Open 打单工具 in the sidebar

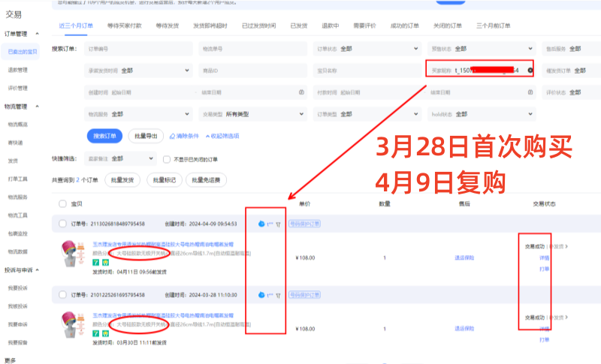pos(17,179)
